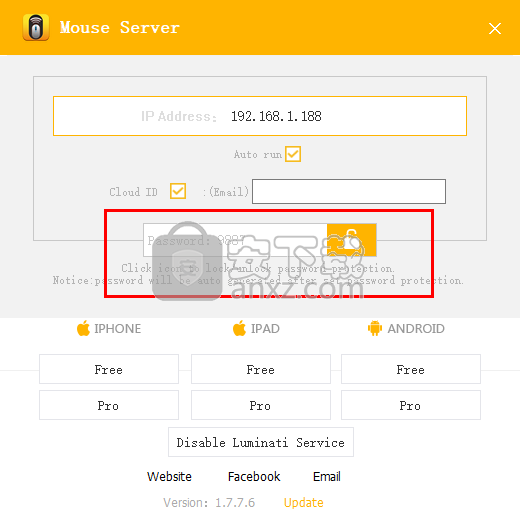Toggle the Auto run checkbox
The image size is (520, 525).
coord(293,154)
